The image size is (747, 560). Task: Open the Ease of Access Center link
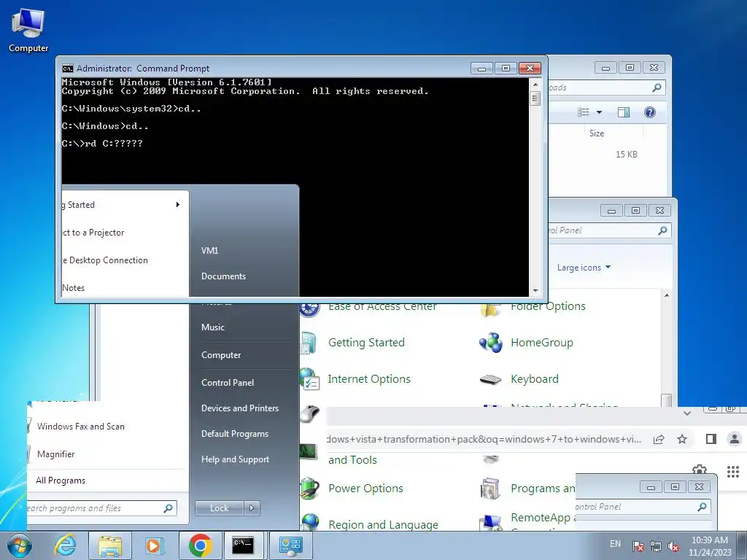click(382, 307)
